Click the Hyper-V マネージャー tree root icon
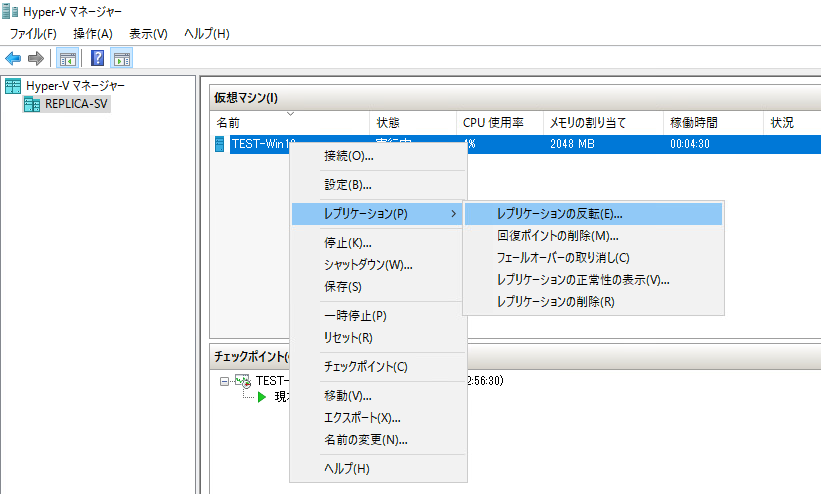The height and width of the screenshot is (494, 821). click(13, 86)
